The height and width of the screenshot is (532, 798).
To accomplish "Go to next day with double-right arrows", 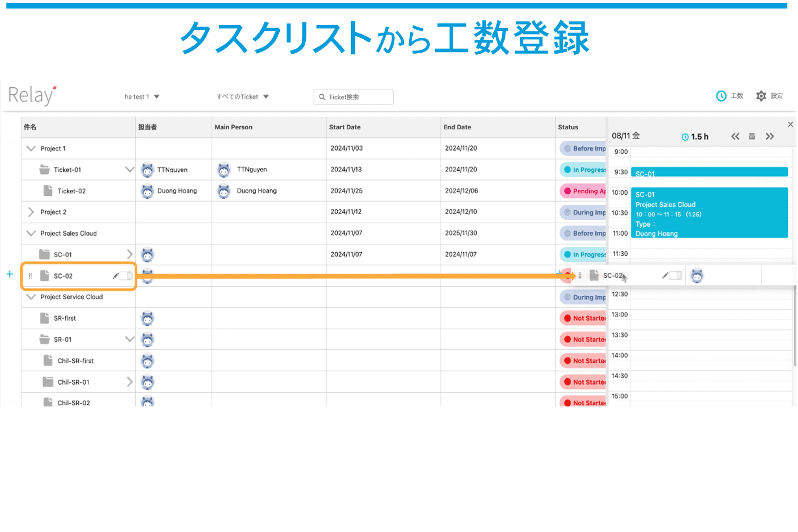I will coord(769,137).
